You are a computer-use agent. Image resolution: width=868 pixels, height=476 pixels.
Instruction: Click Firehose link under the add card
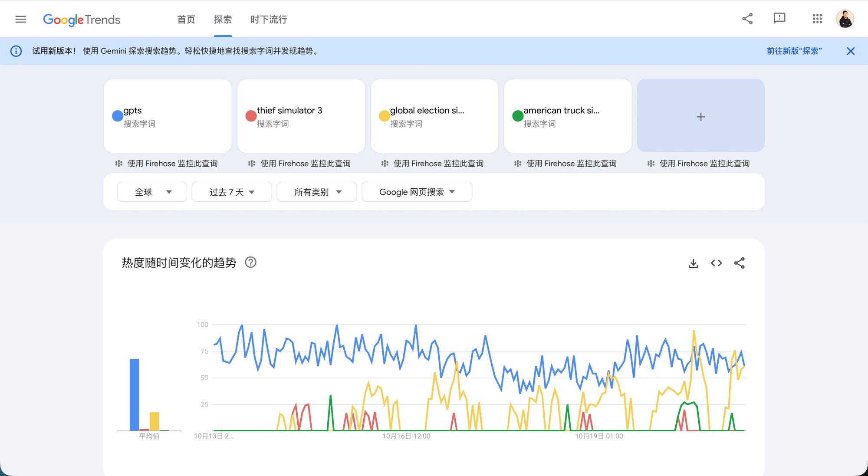[x=699, y=164]
